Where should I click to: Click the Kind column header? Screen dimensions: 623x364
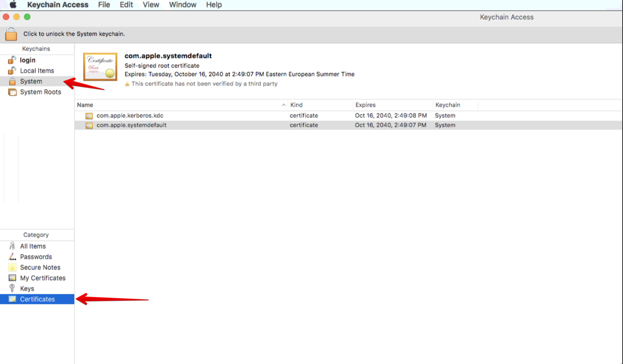coord(296,105)
